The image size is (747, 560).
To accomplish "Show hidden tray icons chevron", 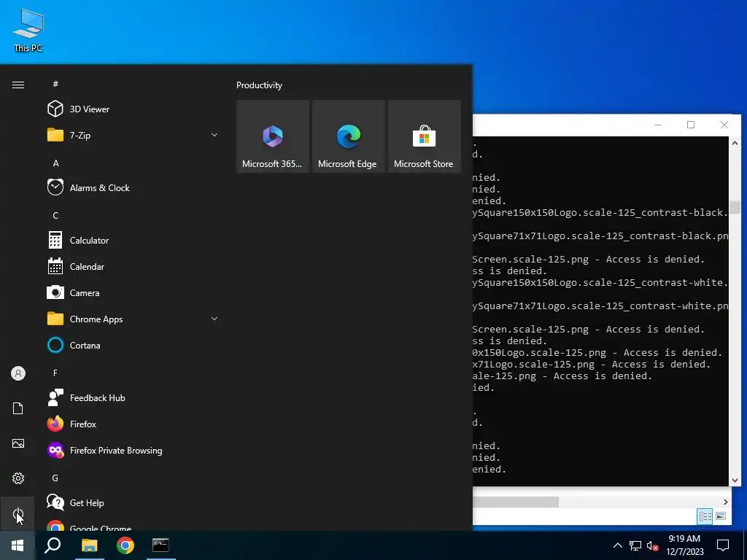I will point(617,545).
